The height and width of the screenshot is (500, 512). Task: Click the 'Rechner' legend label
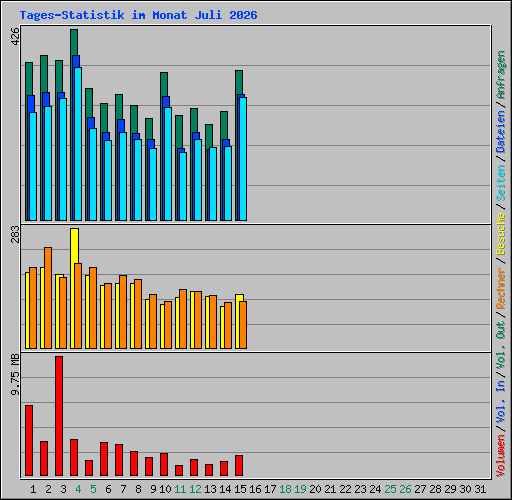pos(501,288)
